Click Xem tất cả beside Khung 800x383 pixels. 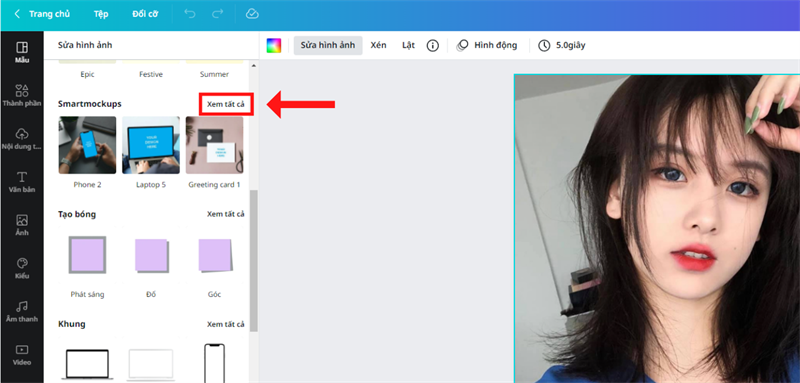tap(226, 324)
